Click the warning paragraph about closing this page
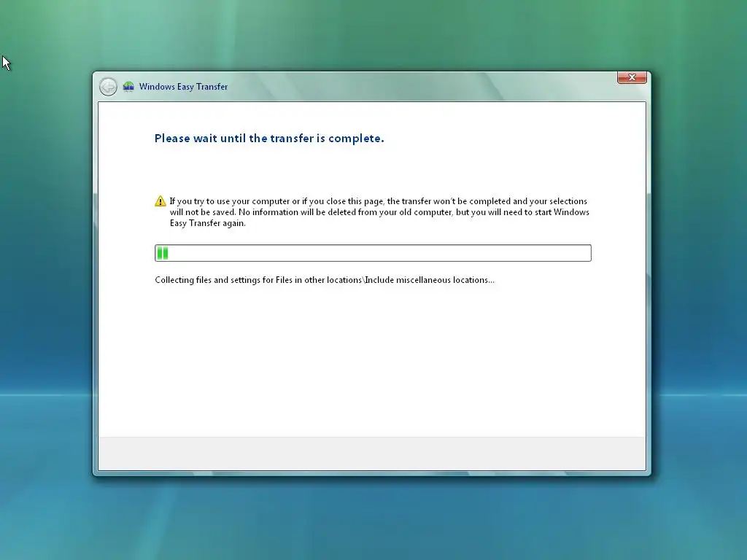The width and height of the screenshot is (747, 560). point(379,212)
